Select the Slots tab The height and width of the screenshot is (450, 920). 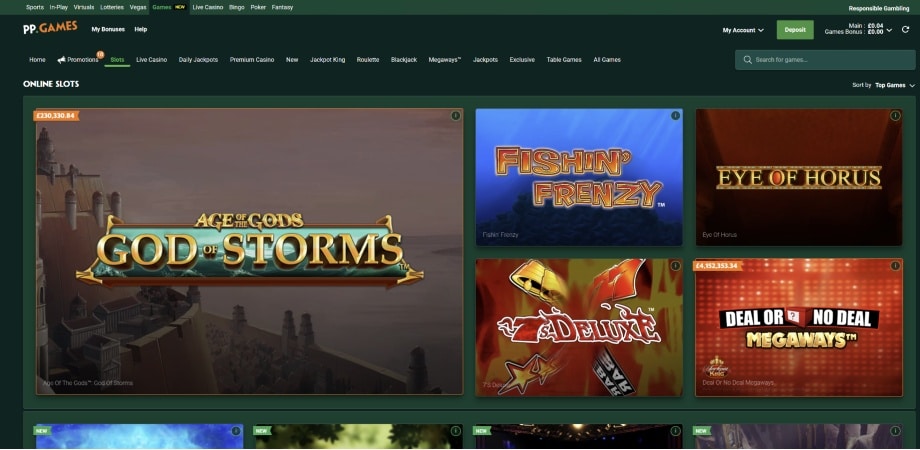(x=117, y=60)
